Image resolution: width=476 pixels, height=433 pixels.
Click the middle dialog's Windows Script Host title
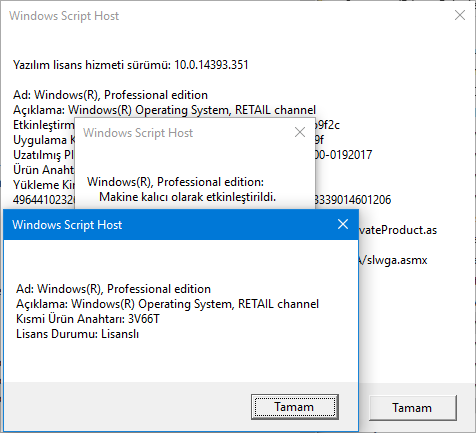pos(138,133)
